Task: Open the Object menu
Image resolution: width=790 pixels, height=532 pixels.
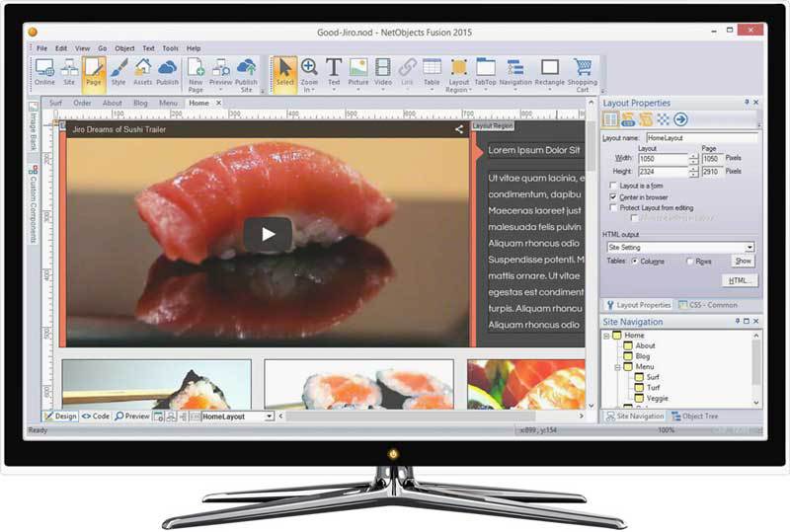Action: click(x=124, y=48)
